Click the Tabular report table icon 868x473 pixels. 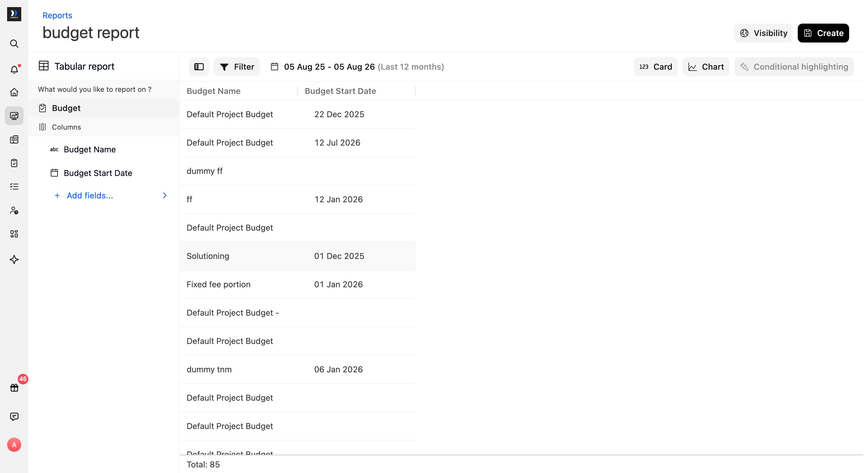(x=44, y=66)
